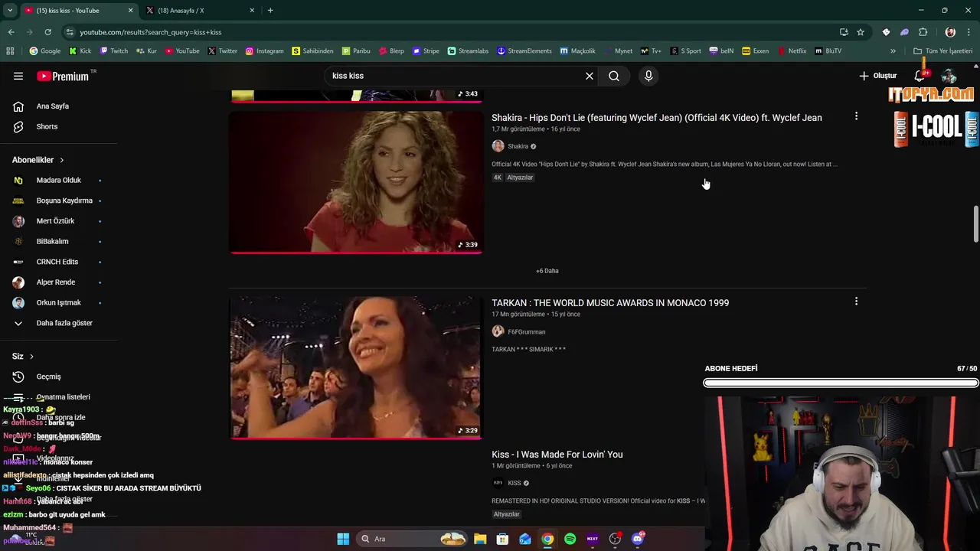Show +6 Daha results

click(x=547, y=271)
